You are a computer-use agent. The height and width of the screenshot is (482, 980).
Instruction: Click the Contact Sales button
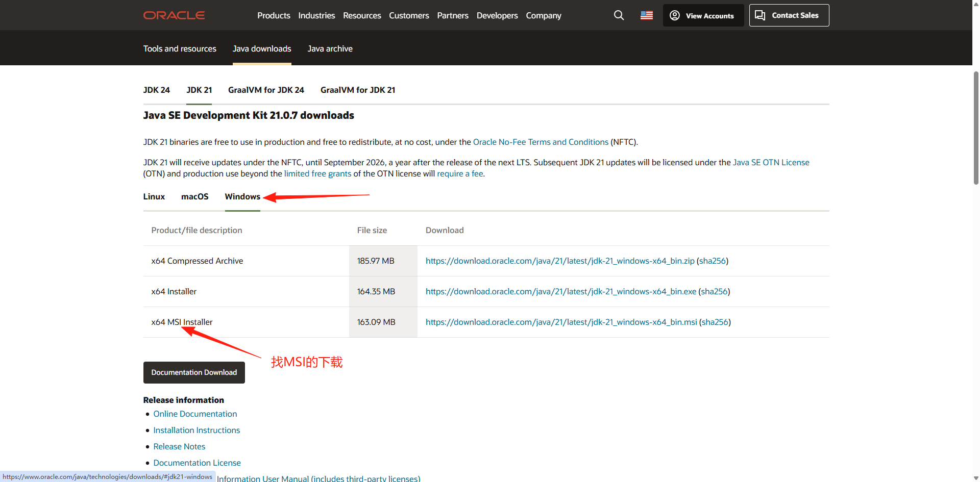coord(789,15)
